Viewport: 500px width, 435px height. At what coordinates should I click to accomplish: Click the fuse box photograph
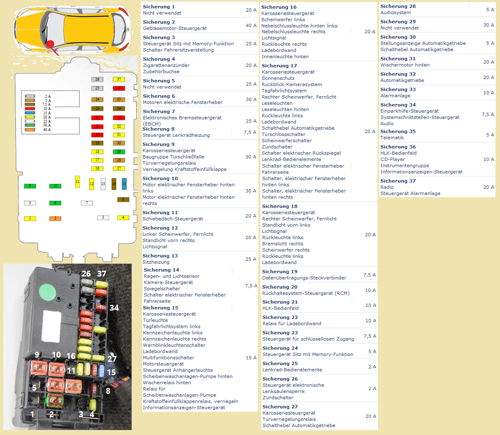click(68, 347)
